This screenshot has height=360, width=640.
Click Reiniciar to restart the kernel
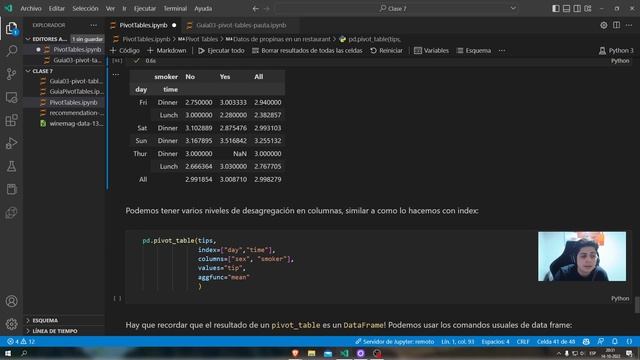tap(386, 51)
